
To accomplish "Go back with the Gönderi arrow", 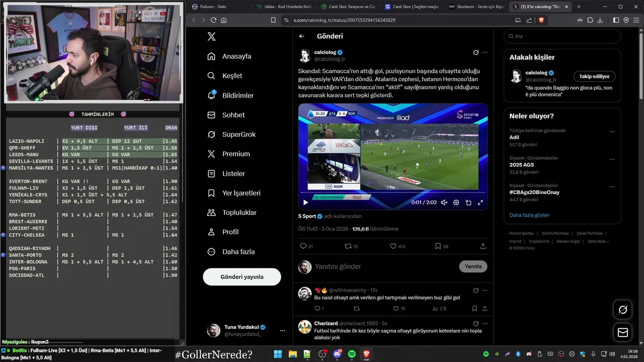I will 301,36.
